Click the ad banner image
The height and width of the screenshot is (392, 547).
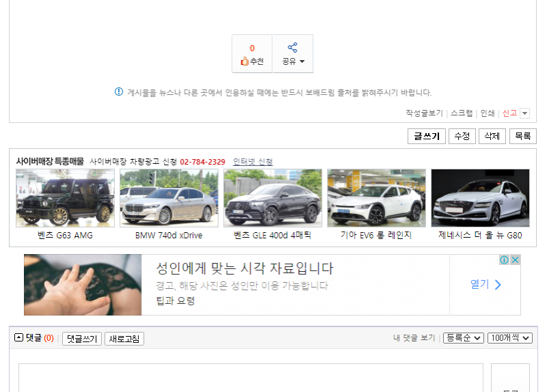83,285
